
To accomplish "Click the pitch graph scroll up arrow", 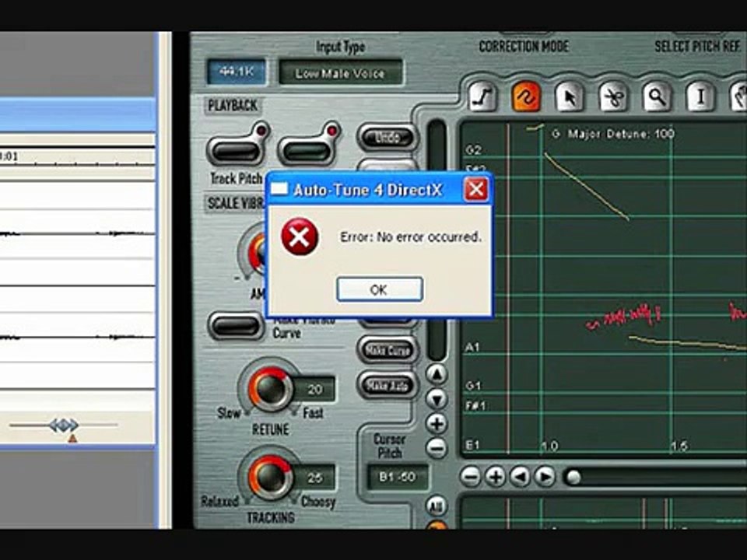I will point(437,375).
